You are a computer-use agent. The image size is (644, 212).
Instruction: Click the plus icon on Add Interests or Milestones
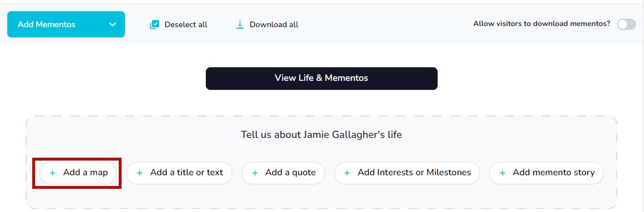click(x=347, y=173)
